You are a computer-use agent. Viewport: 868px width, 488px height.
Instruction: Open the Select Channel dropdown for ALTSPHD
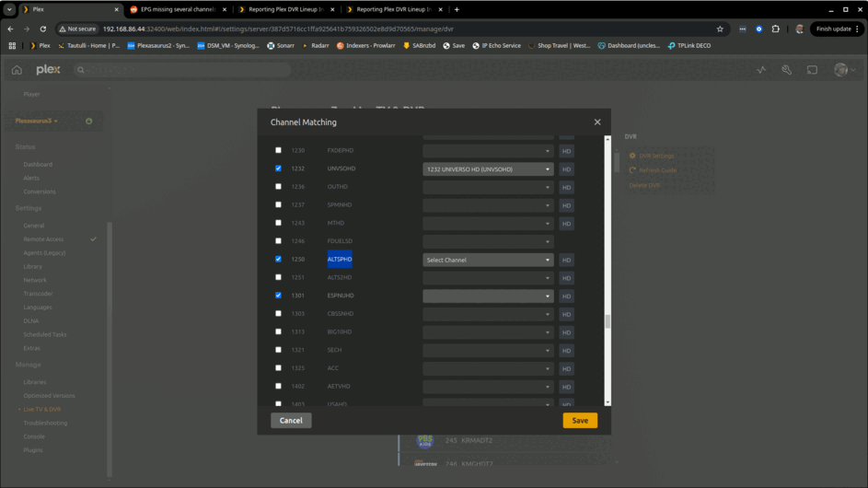click(488, 260)
